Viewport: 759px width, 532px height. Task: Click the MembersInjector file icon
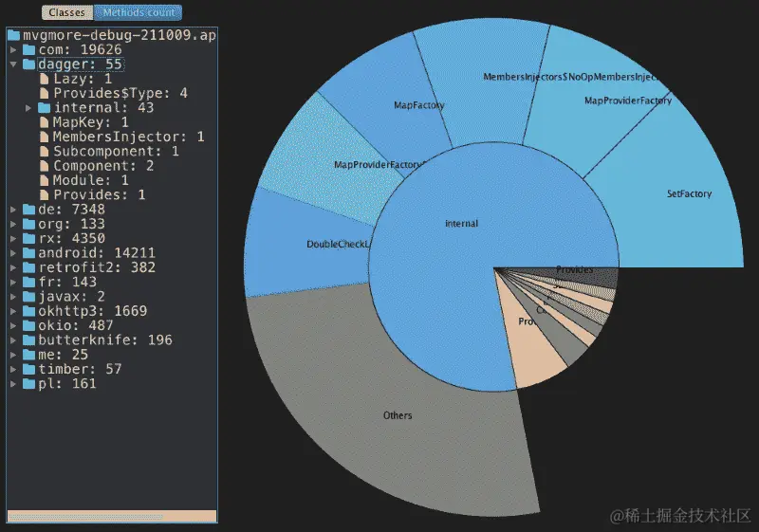(x=44, y=137)
